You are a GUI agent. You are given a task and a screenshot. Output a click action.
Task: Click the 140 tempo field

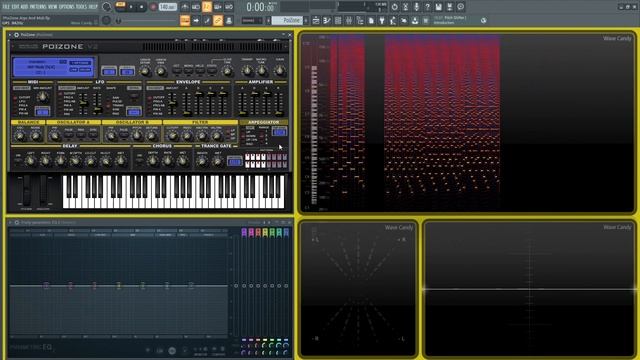click(x=168, y=7)
